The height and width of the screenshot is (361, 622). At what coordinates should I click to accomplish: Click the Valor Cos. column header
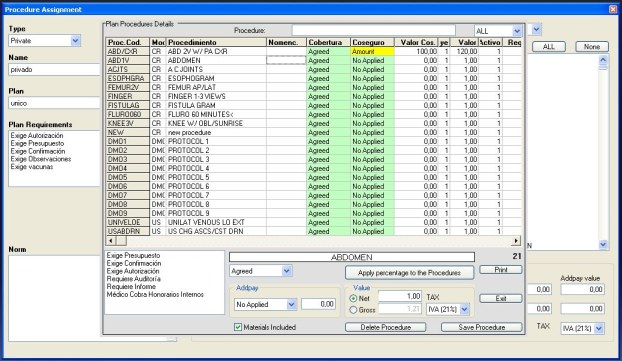pyautogui.click(x=416, y=42)
